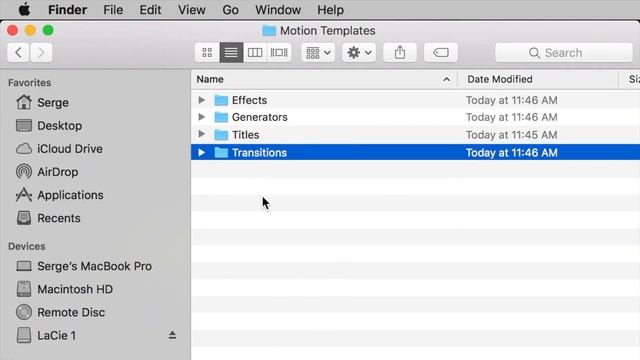This screenshot has height=360, width=640.
Task: Select the LaCie 1 drive
Action: pyautogui.click(x=46, y=336)
